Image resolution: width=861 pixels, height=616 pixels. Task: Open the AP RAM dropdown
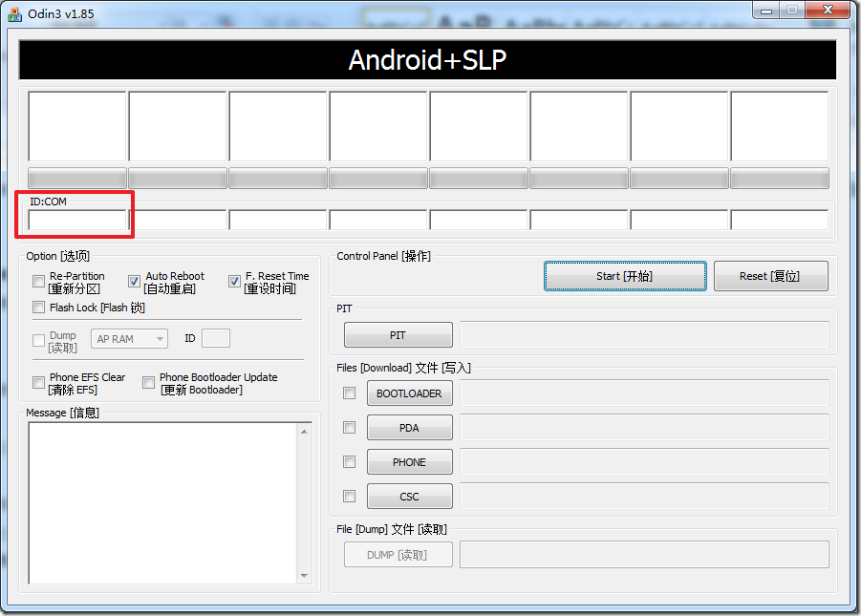click(x=129, y=339)
